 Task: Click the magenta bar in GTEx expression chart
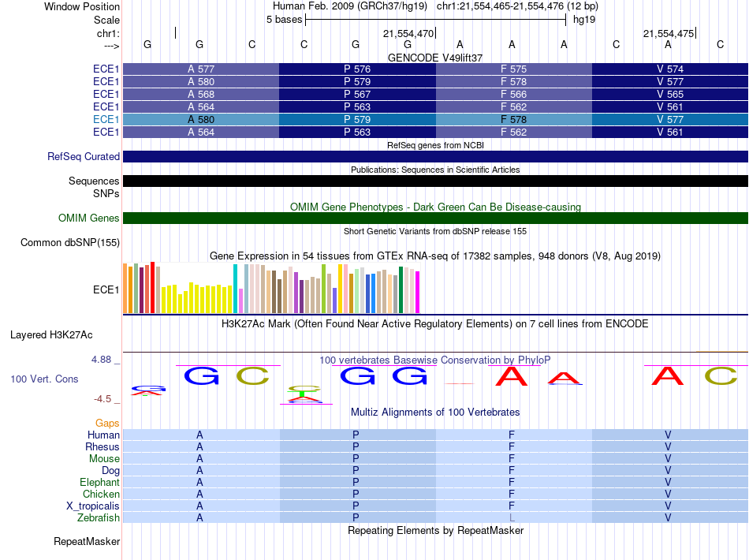418,293
